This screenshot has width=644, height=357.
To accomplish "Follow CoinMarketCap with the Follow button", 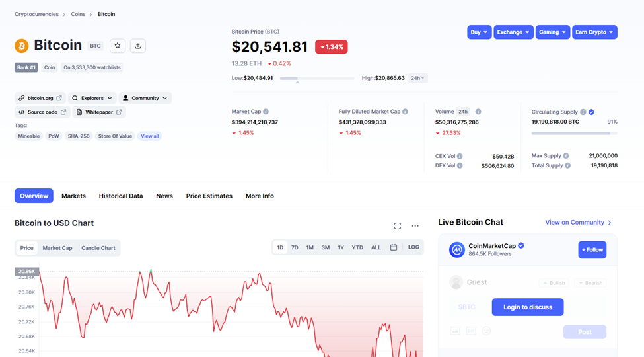I will click(x=592, y=250).
